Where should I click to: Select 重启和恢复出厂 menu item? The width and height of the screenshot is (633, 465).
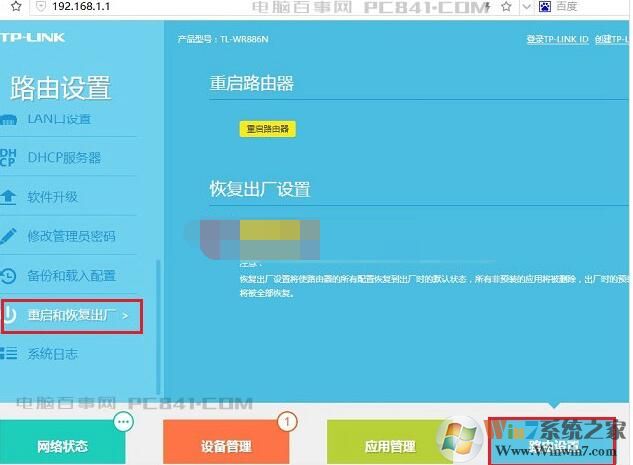click(x=72, y=316)
